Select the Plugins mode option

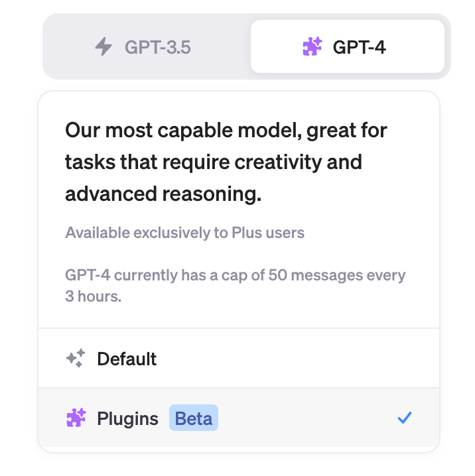(239, 418)
